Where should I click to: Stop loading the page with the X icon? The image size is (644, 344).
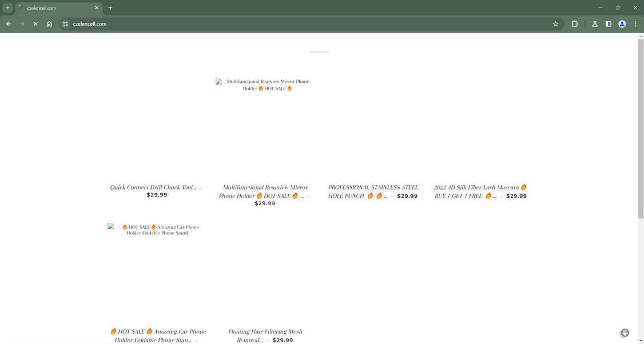click(x=35, y=24)
